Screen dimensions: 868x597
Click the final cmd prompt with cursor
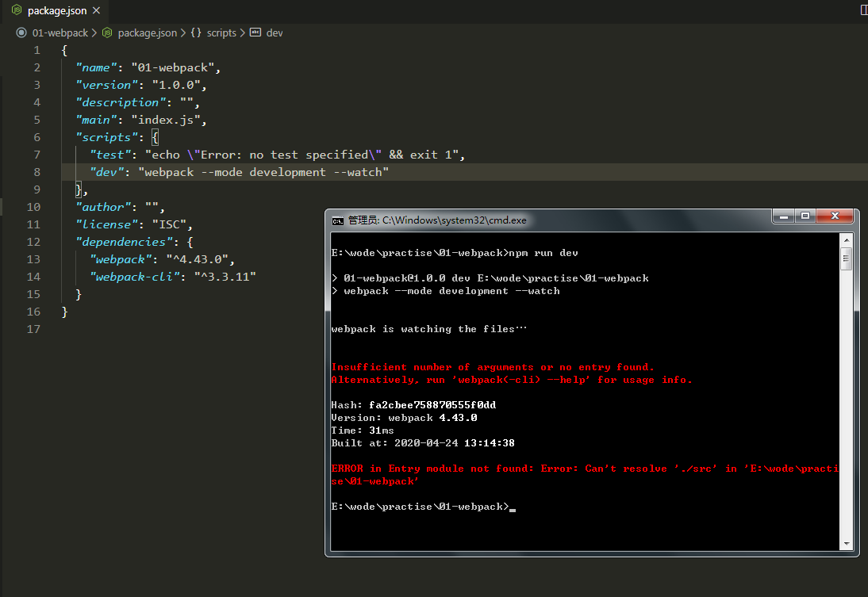[x=424, y=507]
